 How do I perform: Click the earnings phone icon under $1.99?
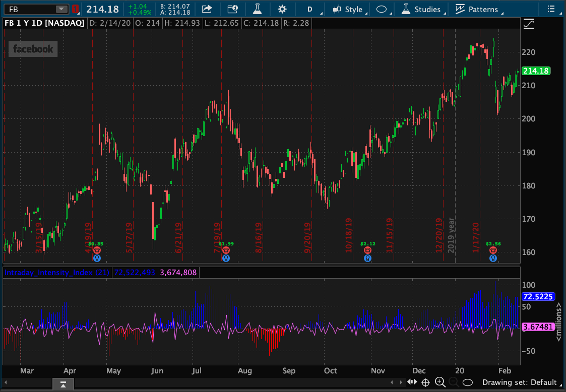pos(226,250)
